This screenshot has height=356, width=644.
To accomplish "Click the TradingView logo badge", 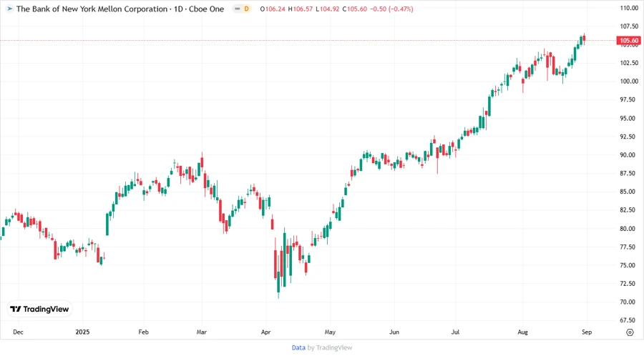I will [40, 310].
